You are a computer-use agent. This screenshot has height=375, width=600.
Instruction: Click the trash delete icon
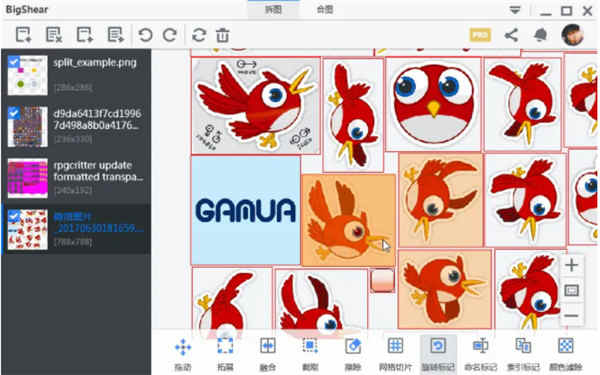[223, 35]
